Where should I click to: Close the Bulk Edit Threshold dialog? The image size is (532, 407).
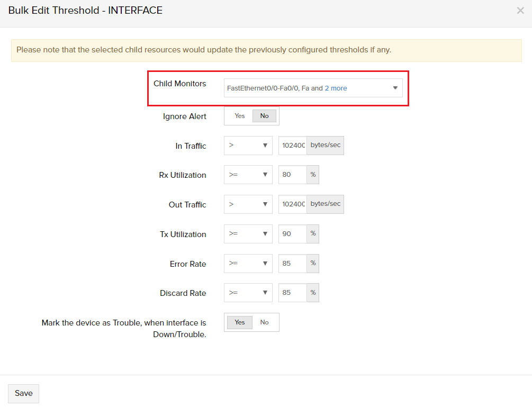pyautogui.click(x=520, y=11)
